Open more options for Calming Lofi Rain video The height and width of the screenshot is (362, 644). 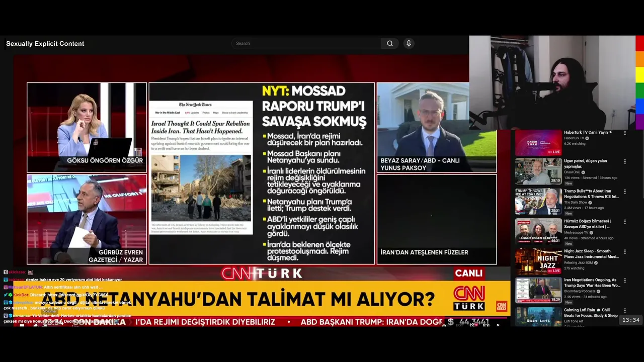(625, 311)
